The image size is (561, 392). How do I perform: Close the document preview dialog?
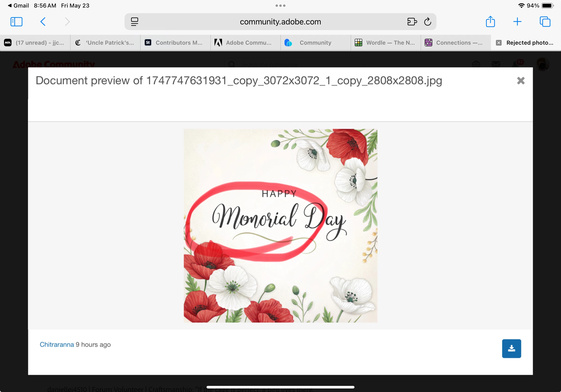pos(521,81)
